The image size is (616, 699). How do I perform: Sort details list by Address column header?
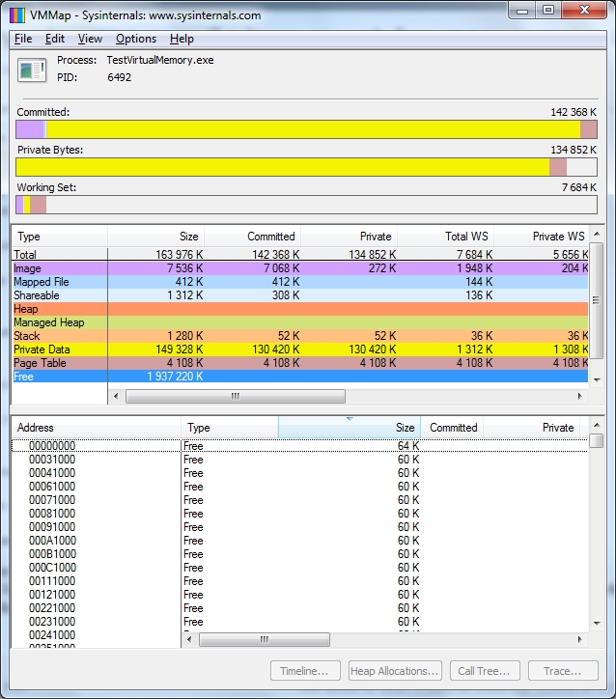(x=97, y=428)
